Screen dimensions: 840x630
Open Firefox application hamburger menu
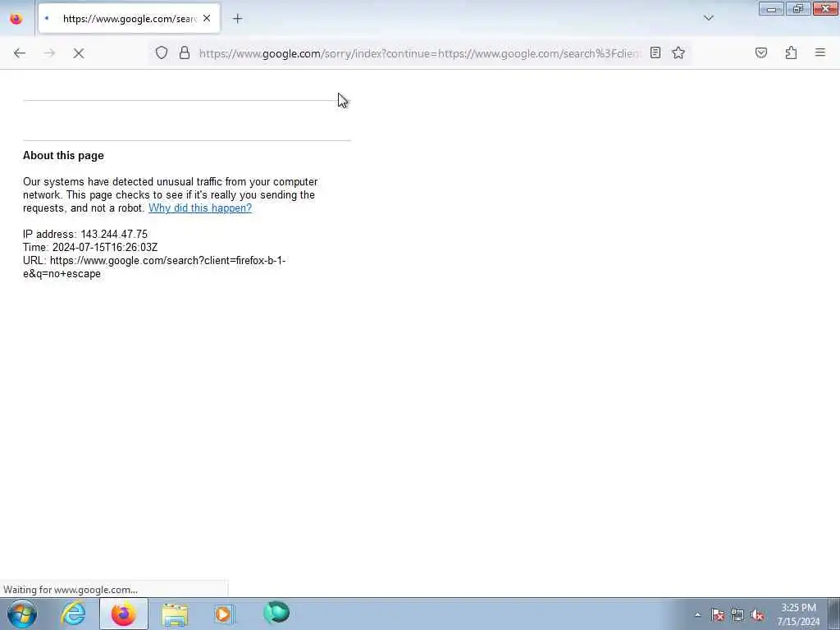click(x=820, y=52)
